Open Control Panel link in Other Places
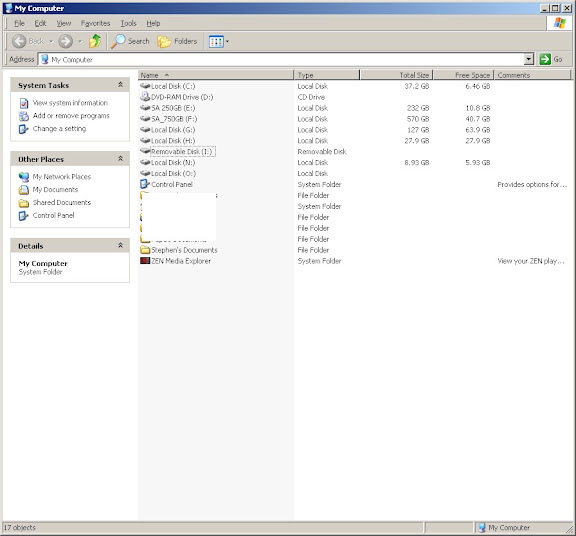This screenshot has height=536, width=576. 53,215
